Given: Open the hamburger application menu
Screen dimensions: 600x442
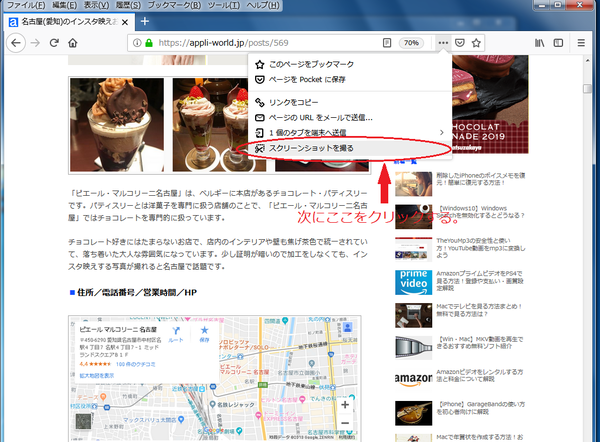Looking at the screenshot, I should pyautogui.click(x=581, y=43).
